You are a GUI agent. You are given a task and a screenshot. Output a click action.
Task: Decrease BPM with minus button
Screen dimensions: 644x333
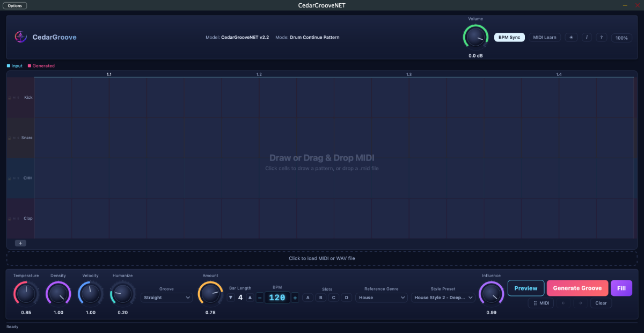[260, 298]
